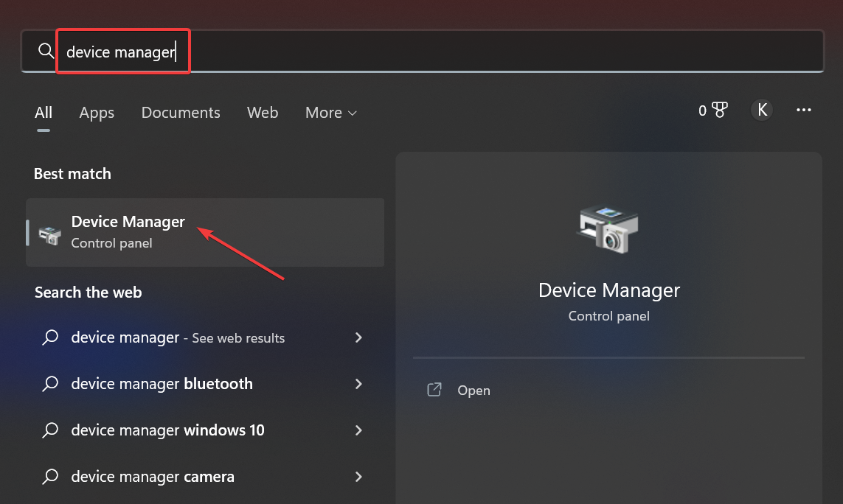Click the search magnifier icon in search box
Image resolution: width=843 pixels, height=504 pixels.
click(46, 51)
